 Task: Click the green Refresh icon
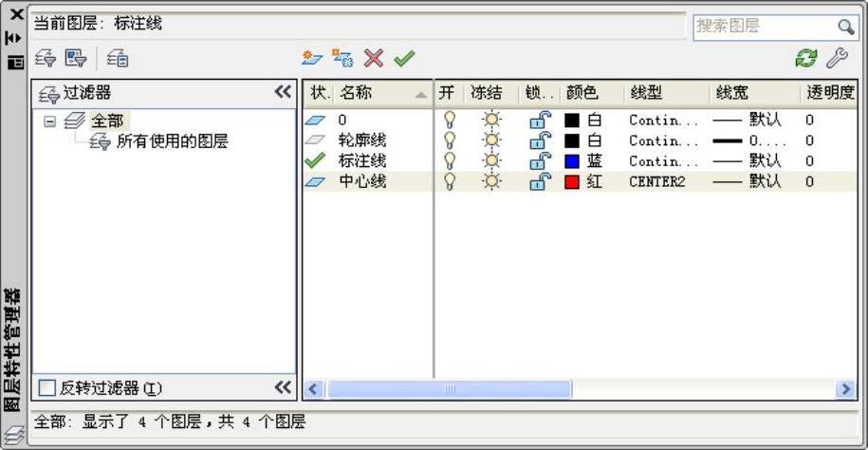point(805,59)
